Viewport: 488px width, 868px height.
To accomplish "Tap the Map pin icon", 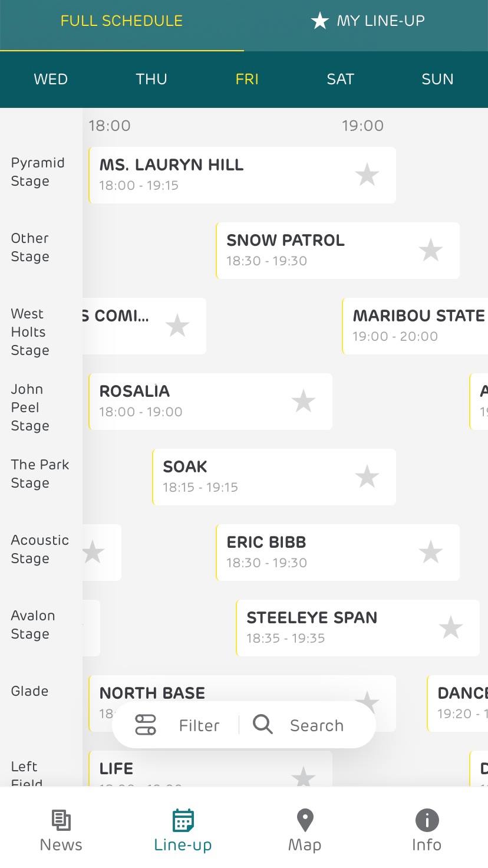I will [305, 820].
